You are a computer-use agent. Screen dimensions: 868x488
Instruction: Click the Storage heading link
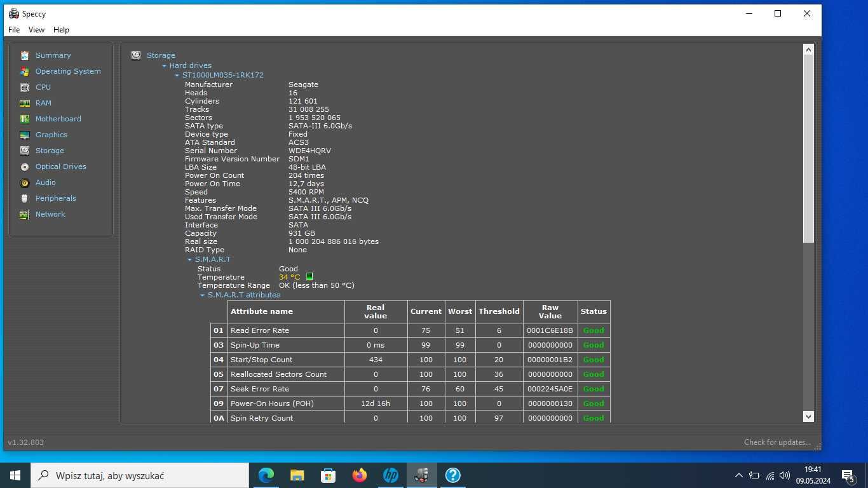point(161,55)
